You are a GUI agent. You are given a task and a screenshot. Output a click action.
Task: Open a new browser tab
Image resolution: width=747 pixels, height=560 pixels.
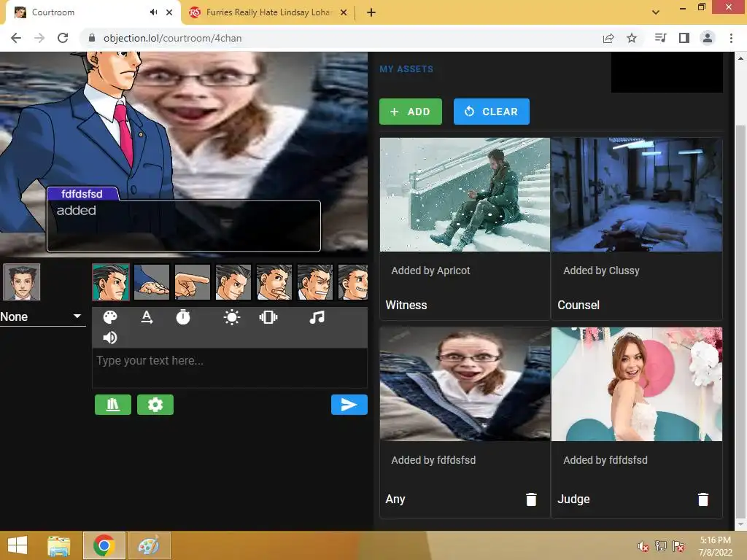pyautogui.click(x=371, y=12)
